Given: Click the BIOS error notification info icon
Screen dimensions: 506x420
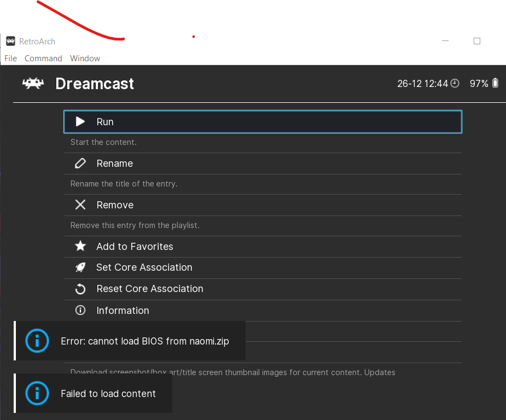Looking at the screenshot, I should click(37, 341).
